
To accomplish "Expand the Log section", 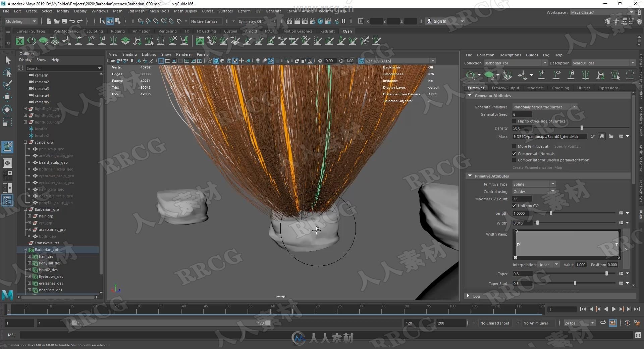I will (468, 296).
